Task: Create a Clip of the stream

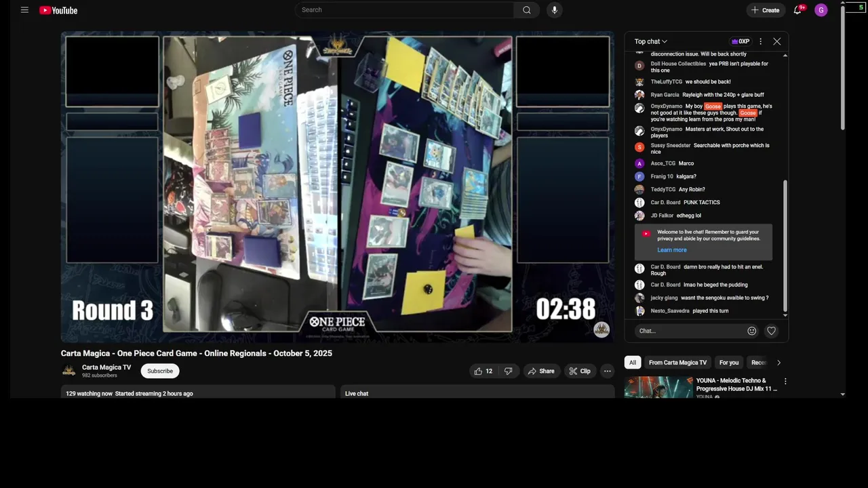Action: [x=580, y=371]
